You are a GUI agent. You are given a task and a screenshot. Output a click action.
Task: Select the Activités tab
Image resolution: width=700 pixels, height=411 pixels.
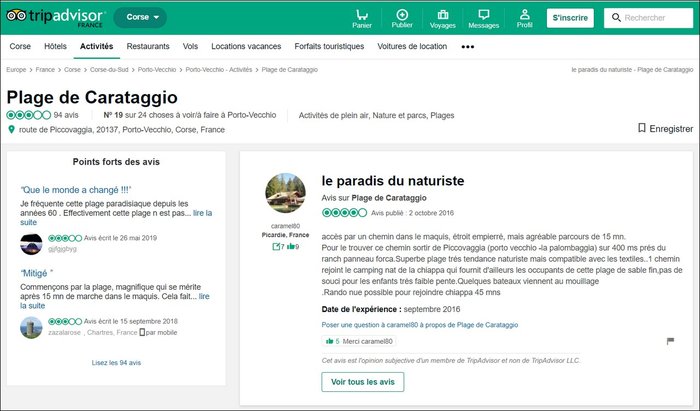[x=96, y=46]
